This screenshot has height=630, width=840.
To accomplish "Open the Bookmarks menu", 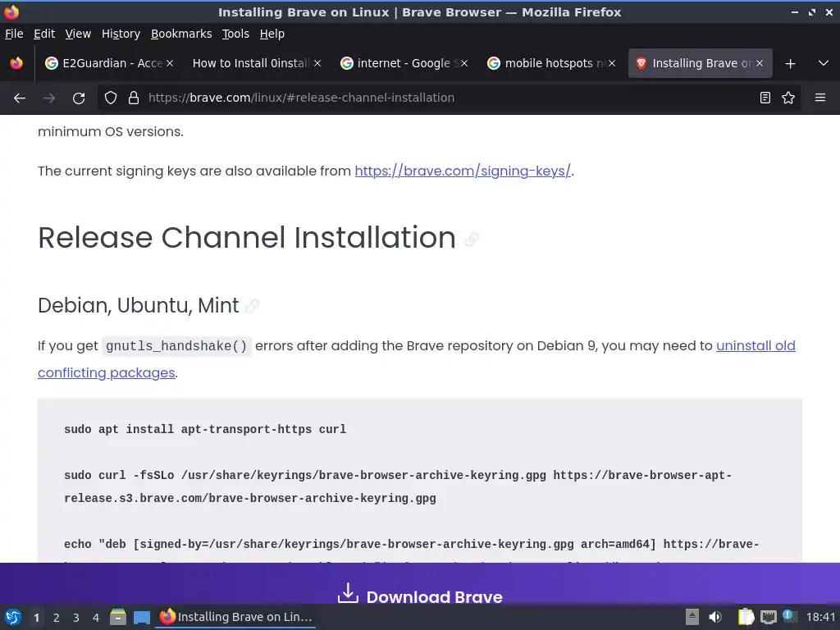I will point(181,34).
